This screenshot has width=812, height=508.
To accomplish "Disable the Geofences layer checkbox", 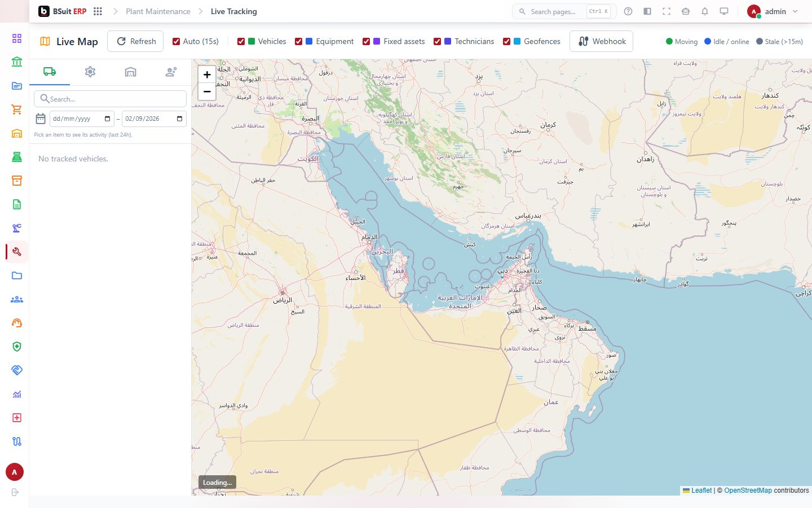I will (x=506, y=41).
